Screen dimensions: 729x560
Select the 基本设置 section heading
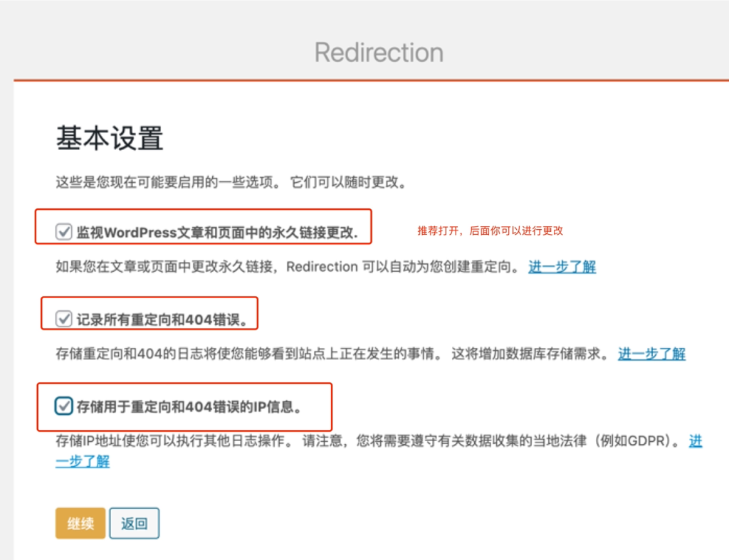pyautogui.click(x=108, y=139)
